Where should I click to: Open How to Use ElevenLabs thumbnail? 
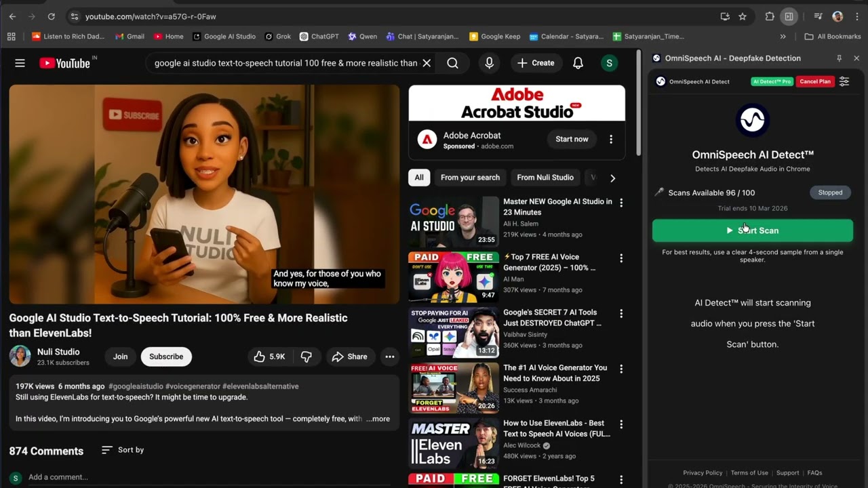[454, 443]
